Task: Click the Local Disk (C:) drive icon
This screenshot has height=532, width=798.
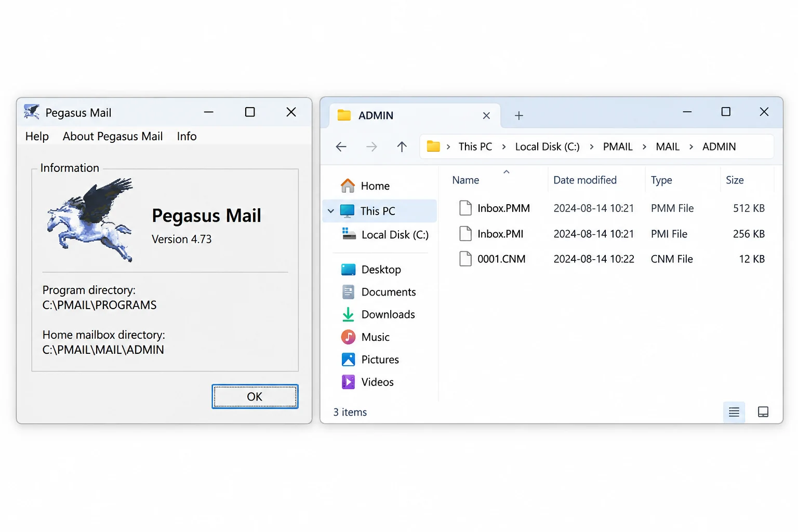Action: 349,234
